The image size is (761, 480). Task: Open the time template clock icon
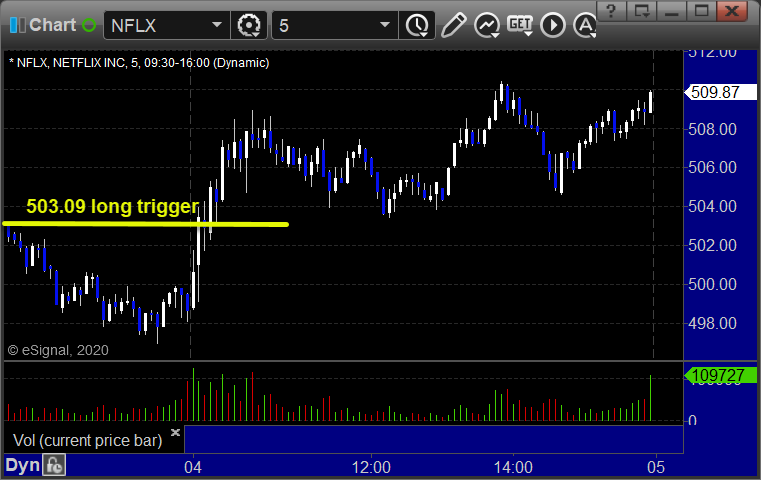click(417, 25)
